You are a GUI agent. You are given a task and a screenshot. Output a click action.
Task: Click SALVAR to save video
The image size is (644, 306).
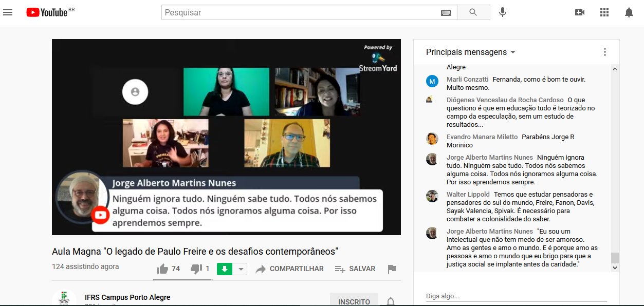pyautogui.click(x=355, y=269)
